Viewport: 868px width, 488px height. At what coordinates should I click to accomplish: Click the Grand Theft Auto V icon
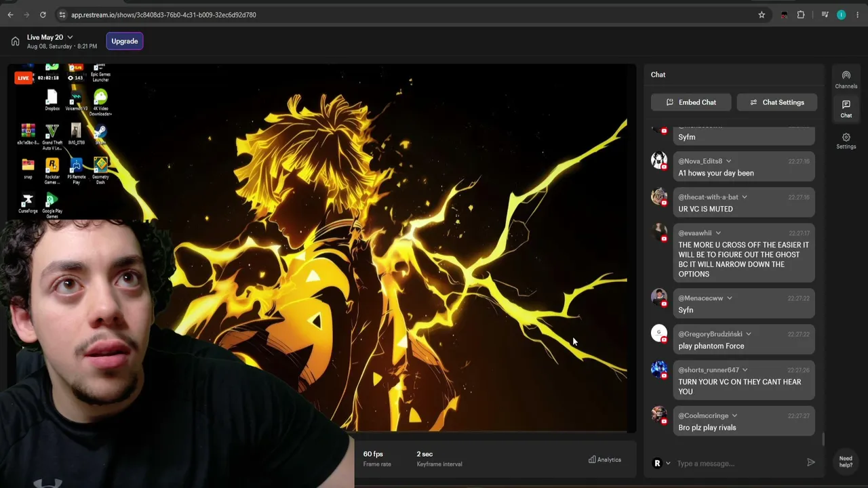point(52,137)
